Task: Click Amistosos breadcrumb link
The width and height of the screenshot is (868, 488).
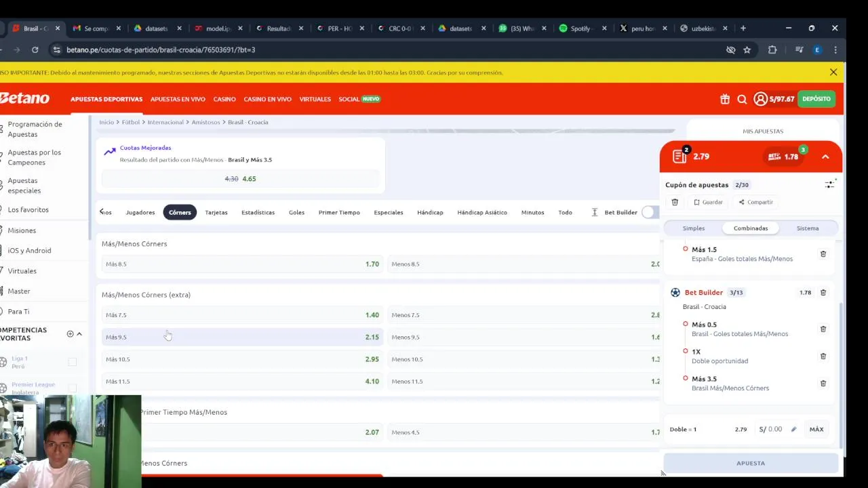Action: pyautogui.click(x=205, y=122)
